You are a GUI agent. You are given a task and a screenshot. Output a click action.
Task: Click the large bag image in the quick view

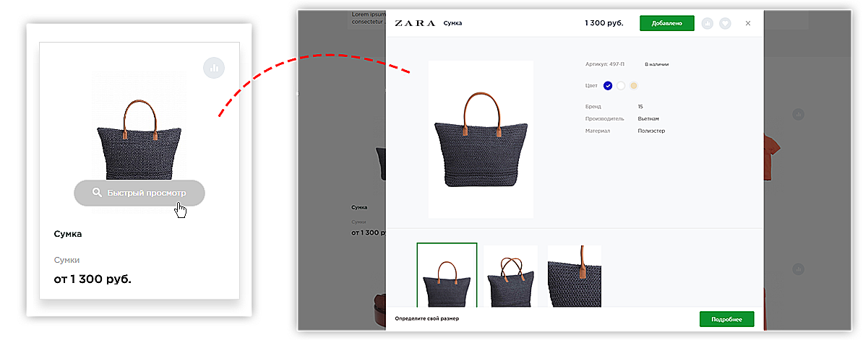pyautogui.click(x=481, y=139)
